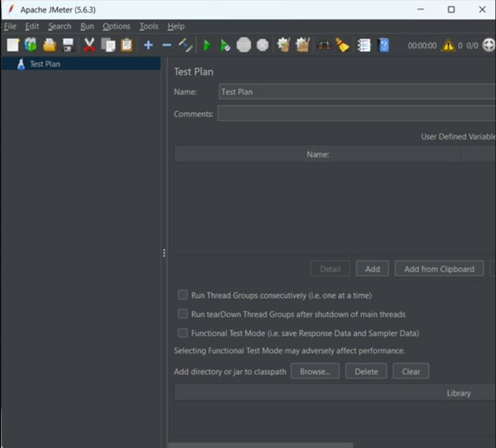Click the Add variable button
The height and width of the screenshot is (448, 496).
(x=372, y=268)
